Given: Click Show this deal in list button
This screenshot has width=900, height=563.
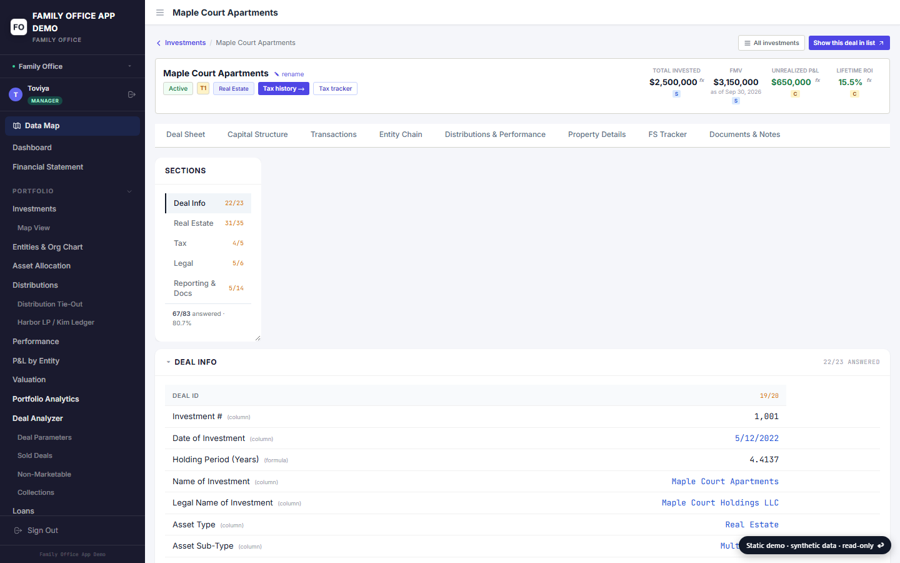Looking at the screenshot, I should [849, 43].
